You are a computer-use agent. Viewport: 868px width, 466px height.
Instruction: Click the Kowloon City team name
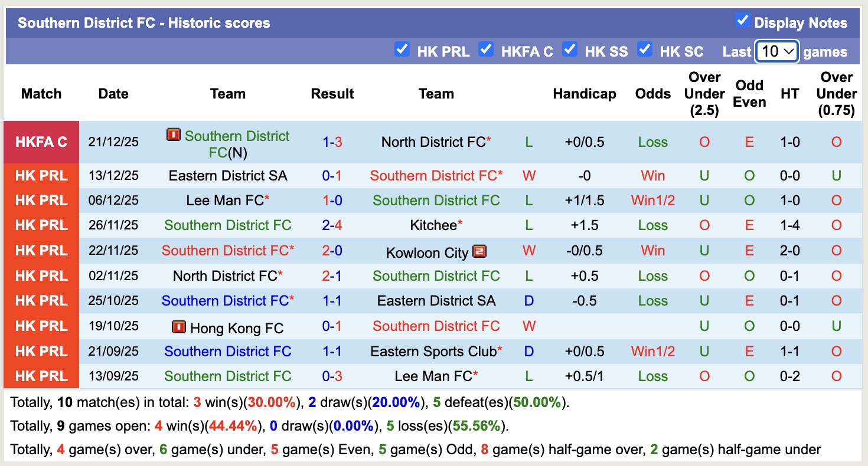click(x=427, y=253)
